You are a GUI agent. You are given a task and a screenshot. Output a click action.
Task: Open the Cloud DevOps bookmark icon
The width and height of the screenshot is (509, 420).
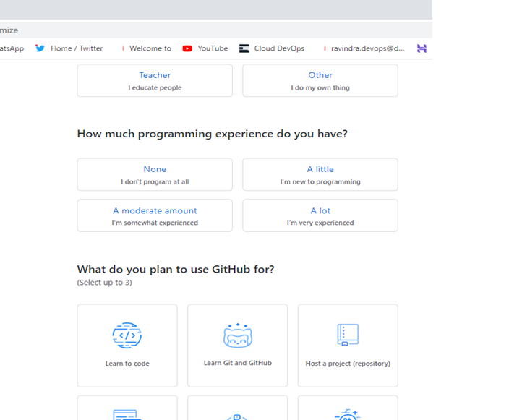click(244, 48)
